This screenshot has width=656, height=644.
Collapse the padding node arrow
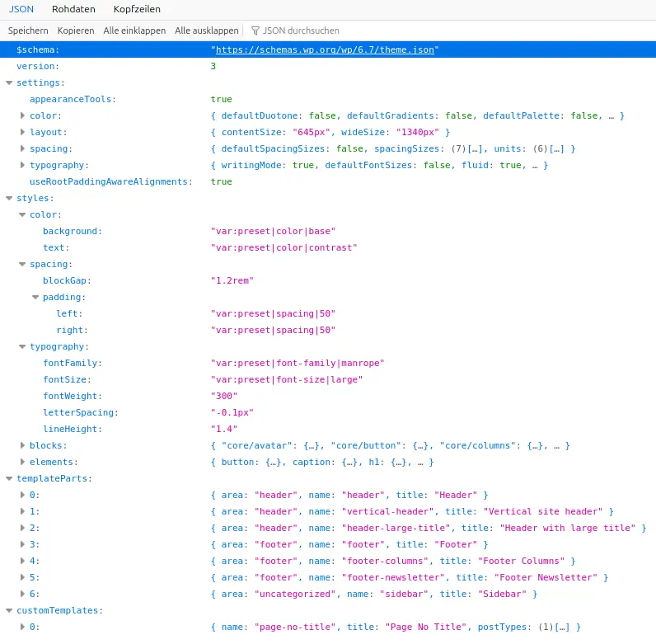(x=35, y=298)
